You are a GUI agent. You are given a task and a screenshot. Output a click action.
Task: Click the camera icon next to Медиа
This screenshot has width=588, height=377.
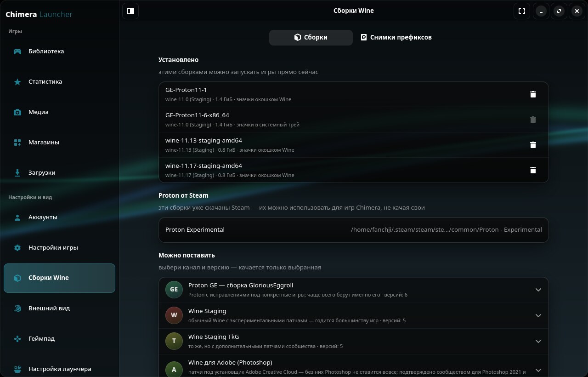(x=17, y=112)
